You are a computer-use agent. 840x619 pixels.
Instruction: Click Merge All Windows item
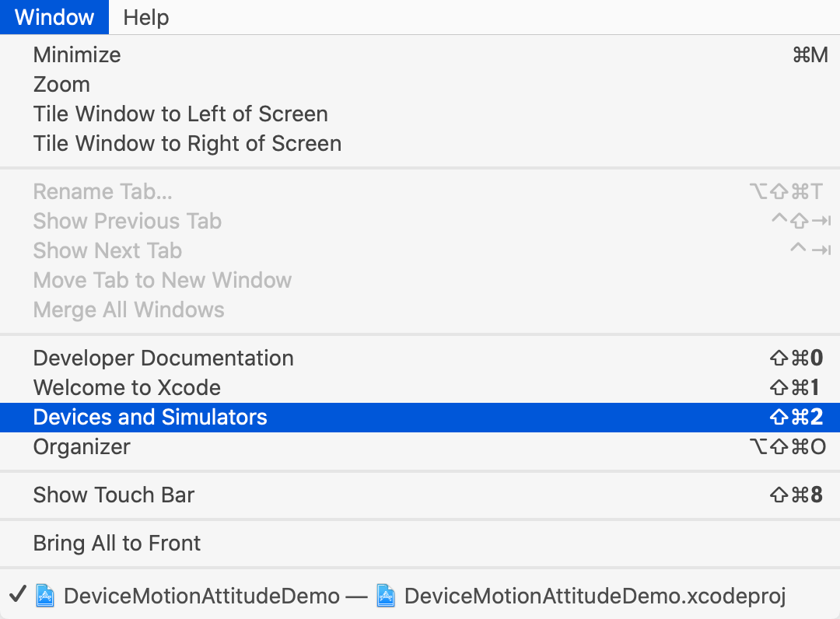420,309
